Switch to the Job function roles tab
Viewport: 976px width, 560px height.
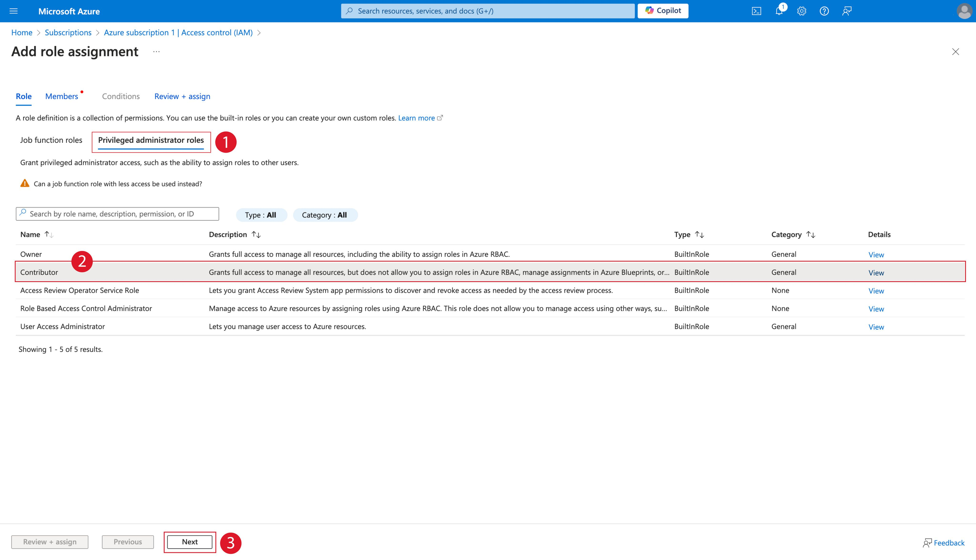(x=51, y=140)
